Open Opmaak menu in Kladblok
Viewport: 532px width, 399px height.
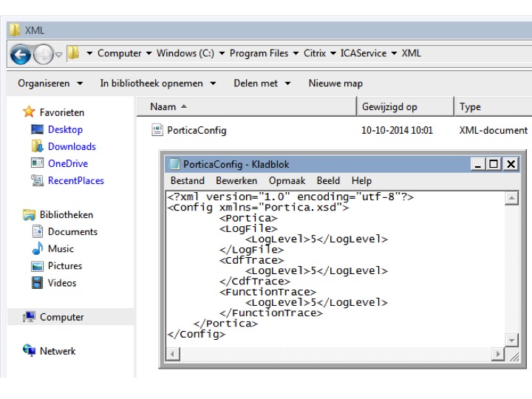(287, 180)
